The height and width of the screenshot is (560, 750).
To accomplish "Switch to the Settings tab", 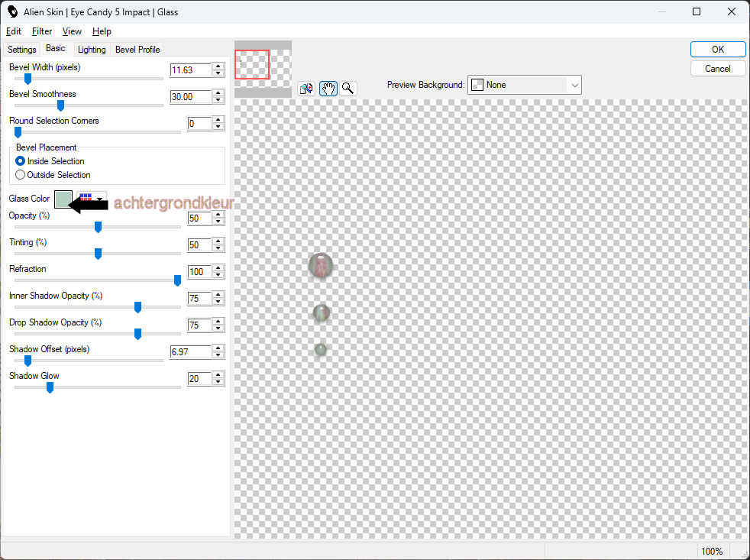I will 21,50.
